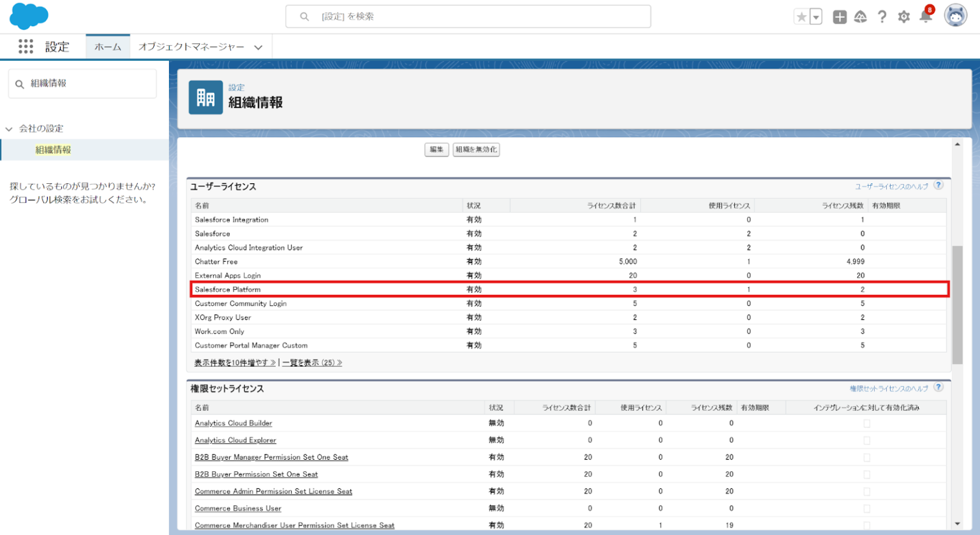Open the Setup gear menu
Viewport: 980px width, 535px height.
(x=903, y=16)
